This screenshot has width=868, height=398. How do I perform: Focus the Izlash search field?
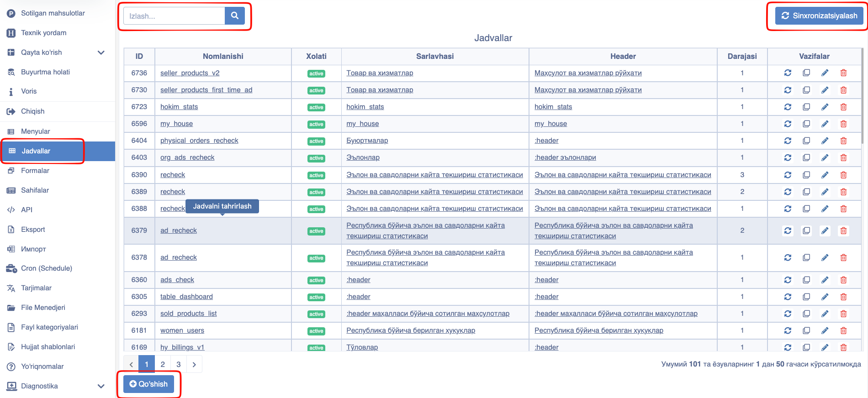pyautogui.click(x=174, y=16)
